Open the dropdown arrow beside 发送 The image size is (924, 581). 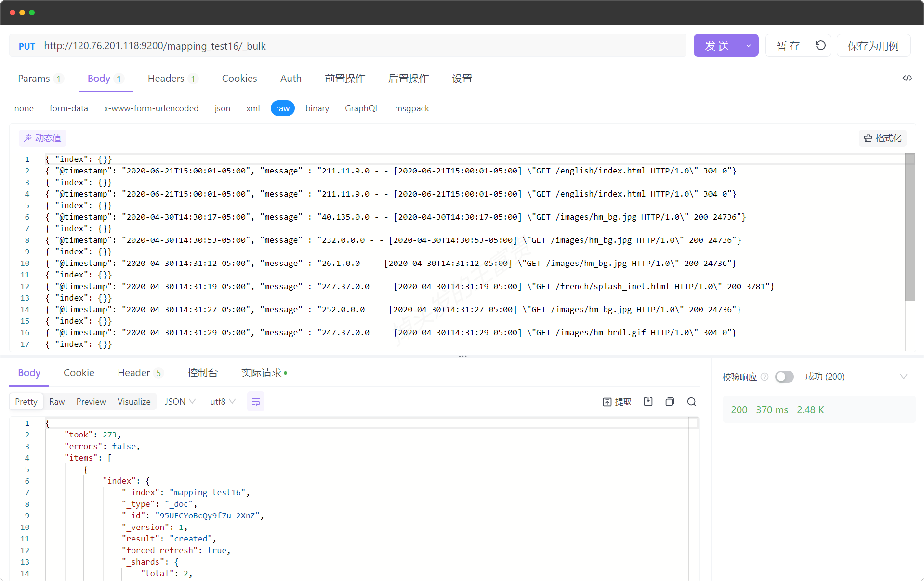tap(749, 45)
